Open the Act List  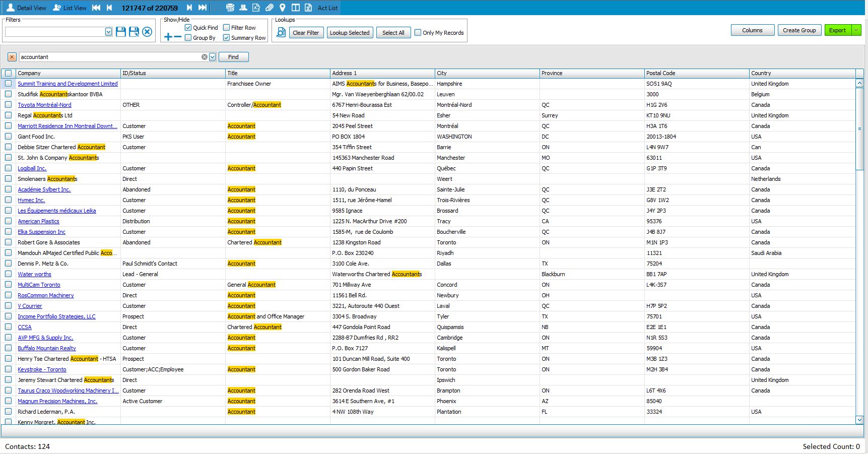click(327, 8)
